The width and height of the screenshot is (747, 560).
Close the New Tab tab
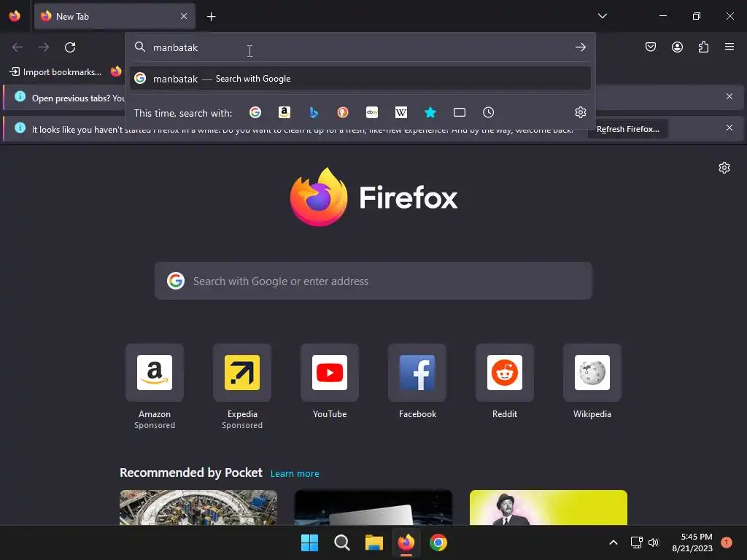[183, 16]
